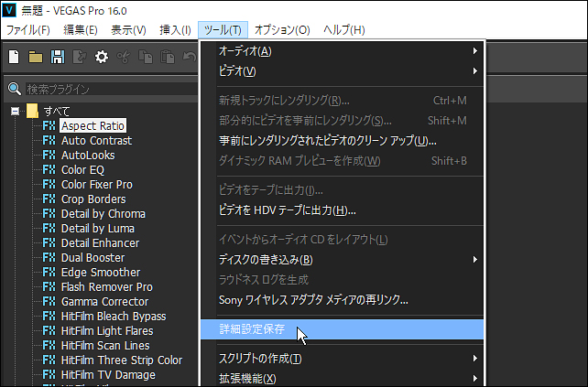588x387 pixels.
Task: Open the 編集(E) menu
Action: point(81,29)
